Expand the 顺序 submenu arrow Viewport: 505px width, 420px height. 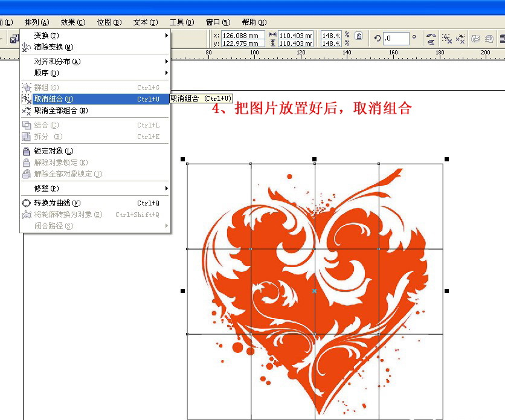coord(166,73)
